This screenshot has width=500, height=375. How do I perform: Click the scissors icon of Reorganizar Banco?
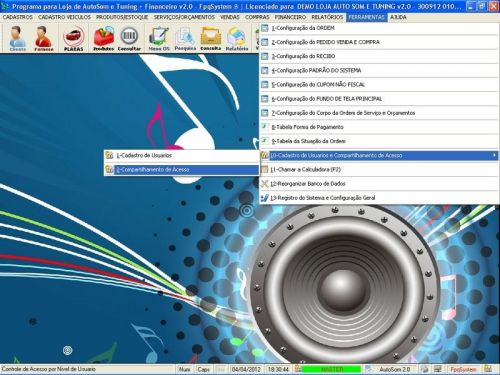pos(265,184)
